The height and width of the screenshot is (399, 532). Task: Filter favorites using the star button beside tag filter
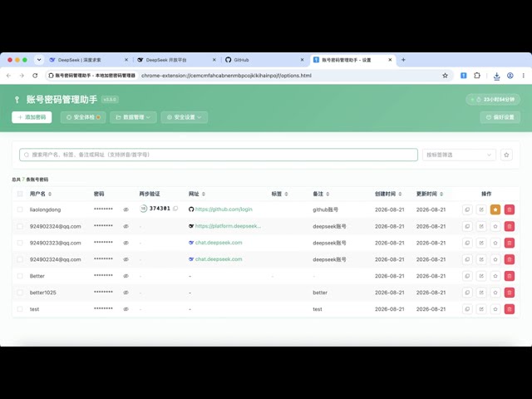(506, 155)
